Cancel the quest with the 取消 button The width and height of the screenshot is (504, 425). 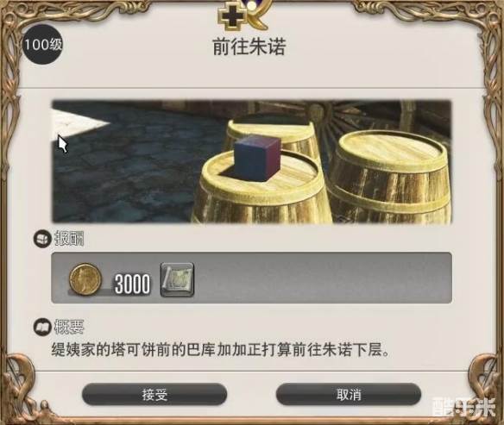click(349, 394)
